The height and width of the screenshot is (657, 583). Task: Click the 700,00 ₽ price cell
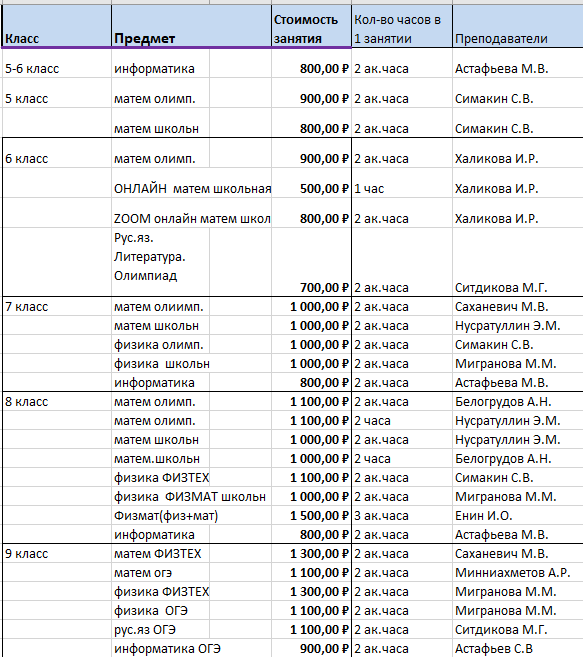coord(311,262)
